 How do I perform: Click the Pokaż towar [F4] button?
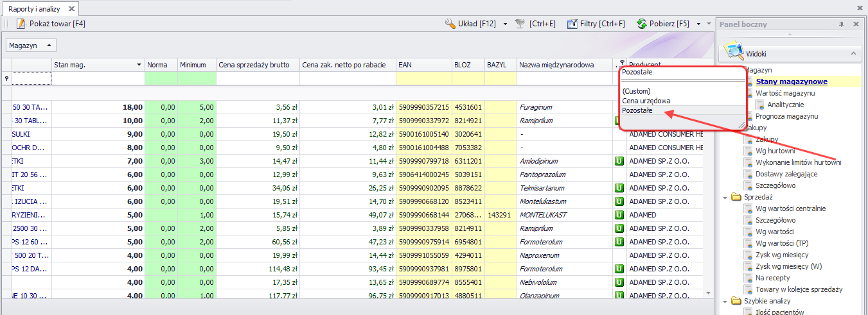[x=51, y=24]
